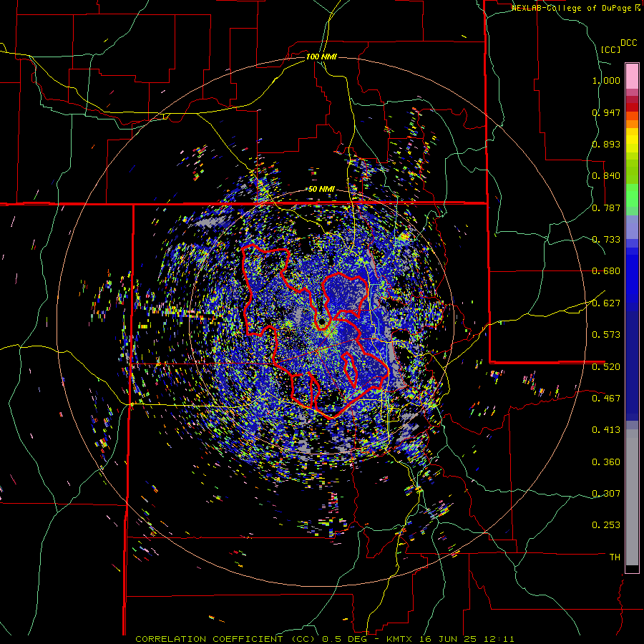Pick the yellow swatch in the color bar
This screenshot has height=644, width=644.
click(632, 140)
